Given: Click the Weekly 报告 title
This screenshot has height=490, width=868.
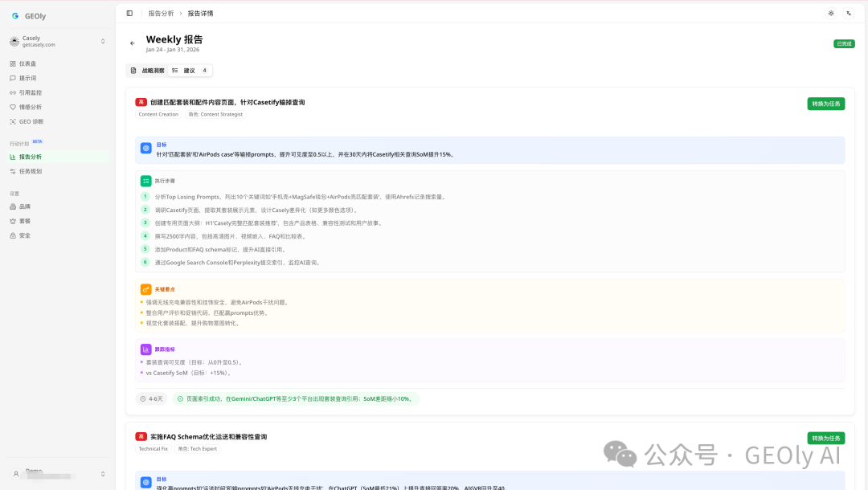Looking at the screenshot, I should coord(174,39).
